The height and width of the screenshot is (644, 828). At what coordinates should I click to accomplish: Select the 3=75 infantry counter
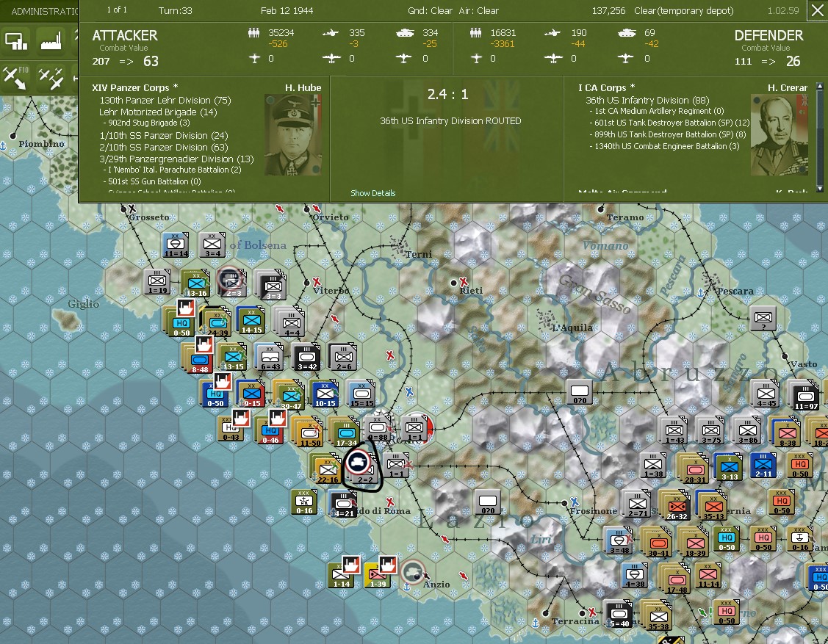710,431
